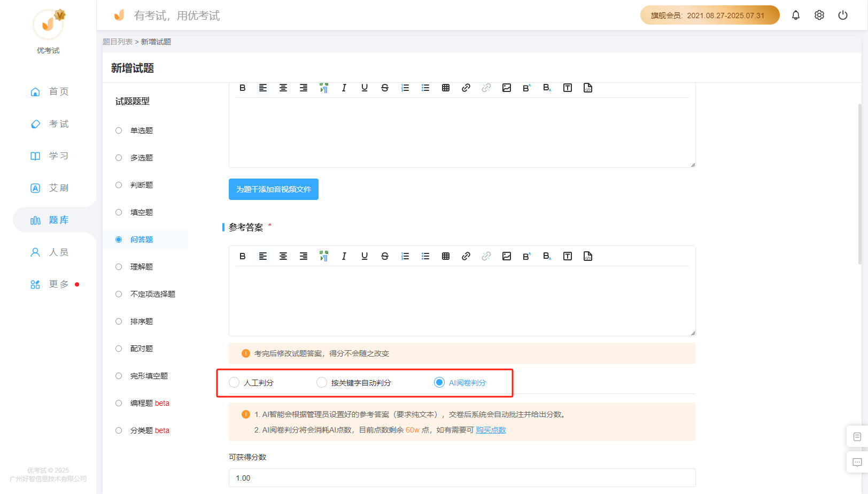The height and width of the screenshot is (494, 868).
Task: Align left in reference answer editor
Action: 263,256
